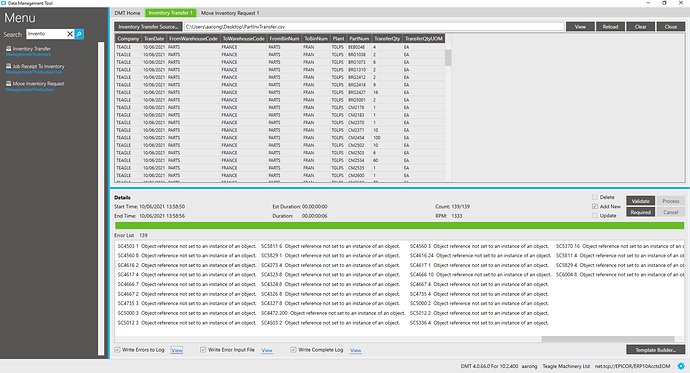Select the SC4472 200 error entry
This screenshot has height=373, width=690.
click(333, 313)
